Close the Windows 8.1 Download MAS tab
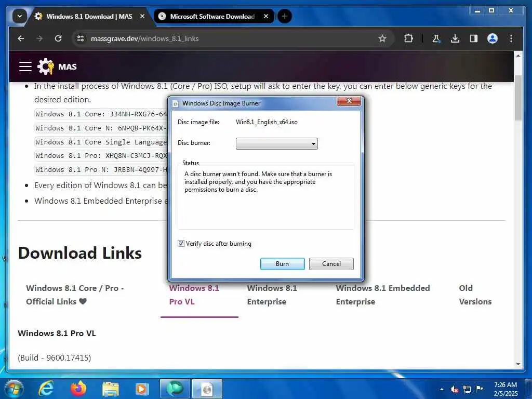Image resolution: width=532 pixels, height=399 pixels. [142, 16]
